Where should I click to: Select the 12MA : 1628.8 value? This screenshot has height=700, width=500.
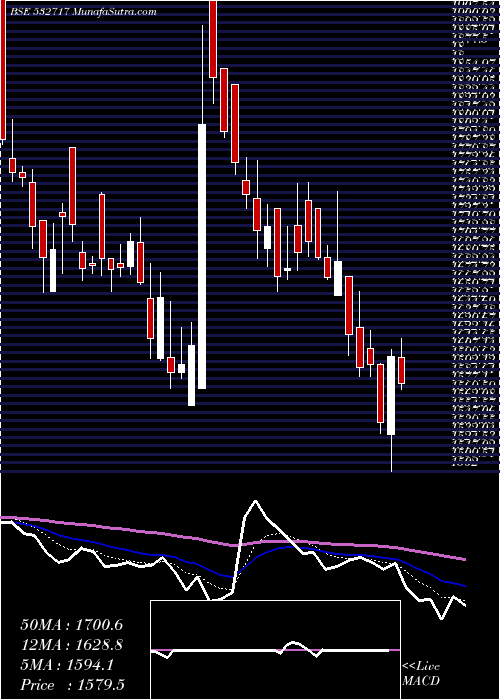pyautogui.click(x=71, y=645)
